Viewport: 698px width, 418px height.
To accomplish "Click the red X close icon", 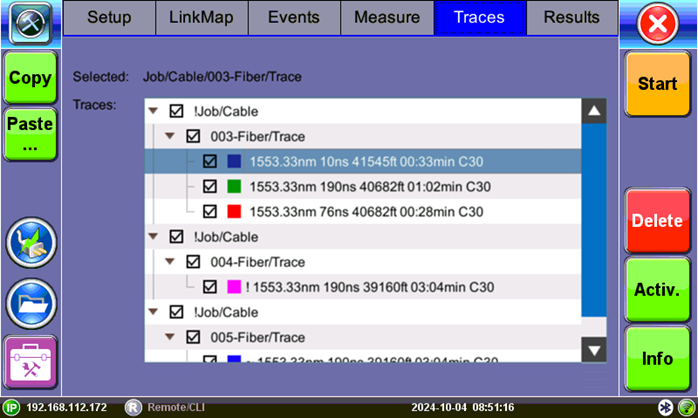I will pyautogui.click(x=658, y=25).
